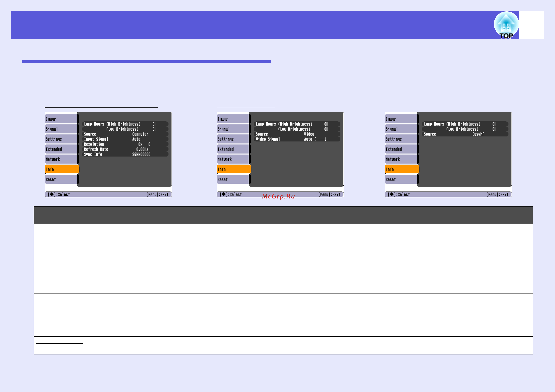Select Signal in the EasyMP-source menu
The height and width of the screenshot is (392, 555).
[x=401, y=129]
